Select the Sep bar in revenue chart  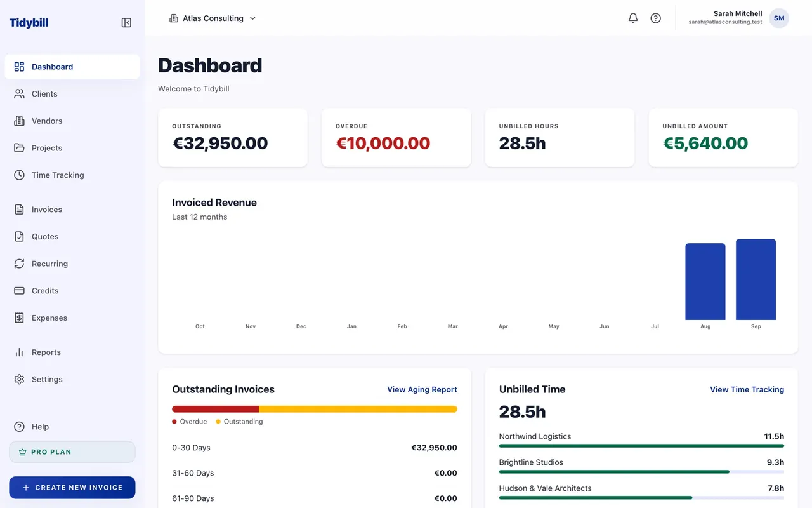(x=756, y=279)
